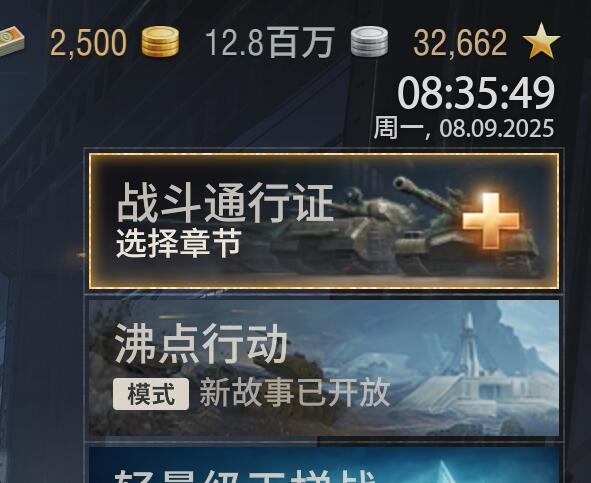Click the cash bundle icon at top left
The width and height of the screenshot is (591, 483).
[x=11, y=41]
